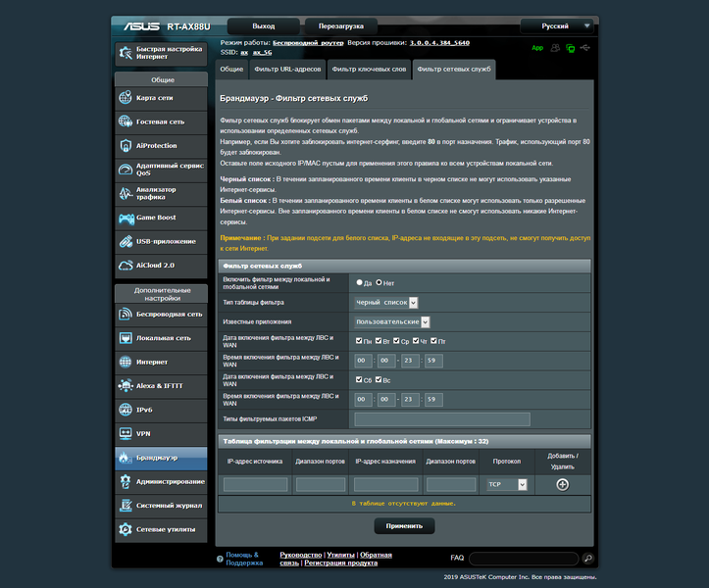
Task: Click the Перезагрузка reboot button
Action: 341,26
